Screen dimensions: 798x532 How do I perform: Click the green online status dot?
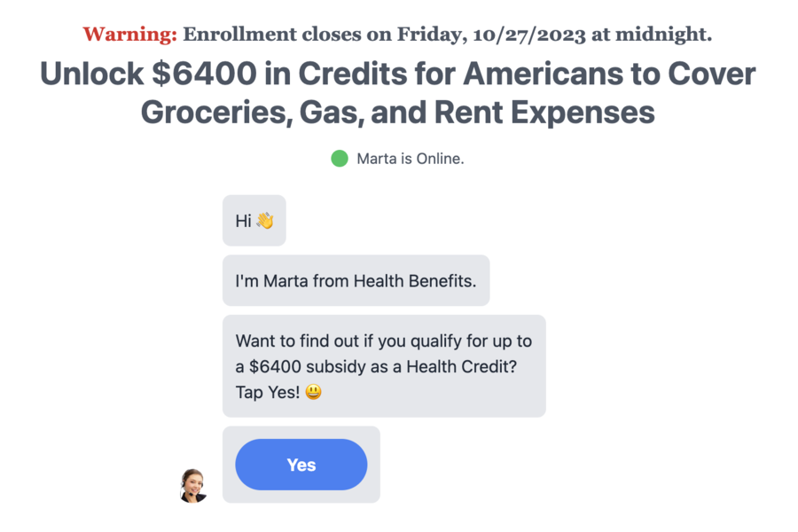tap(340, 159)
